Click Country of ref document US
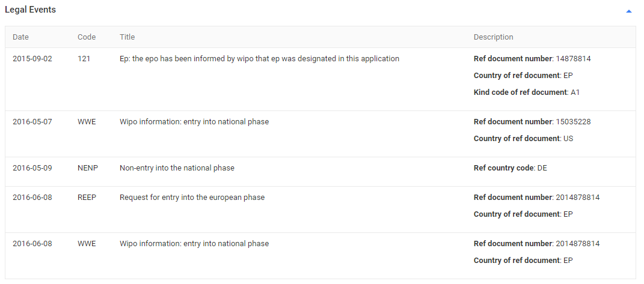This screenshot has width=644, height=284. coord(523,139)
